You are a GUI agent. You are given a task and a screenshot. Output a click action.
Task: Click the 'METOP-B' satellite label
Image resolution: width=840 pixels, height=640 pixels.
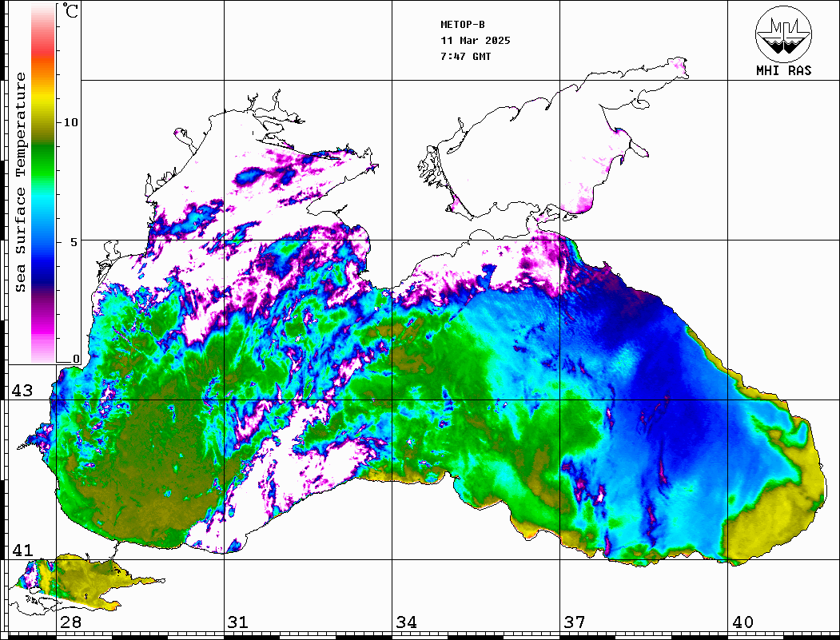click(x=462, y=25)
